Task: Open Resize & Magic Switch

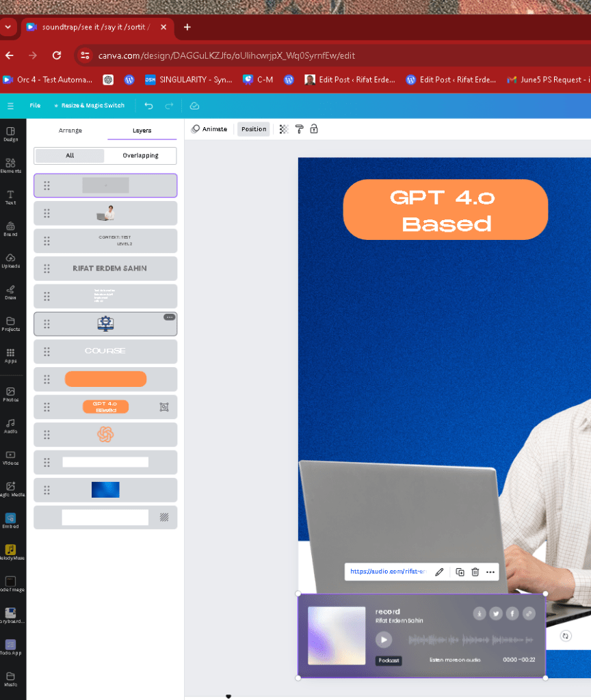Action: pyautogui.click(x=89, y=105)
